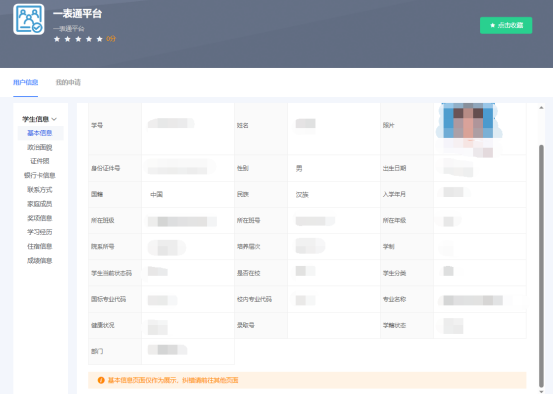Viewport: 554px width, 395px height.
Task: Rate with the third star
Action: coord(78,39)
